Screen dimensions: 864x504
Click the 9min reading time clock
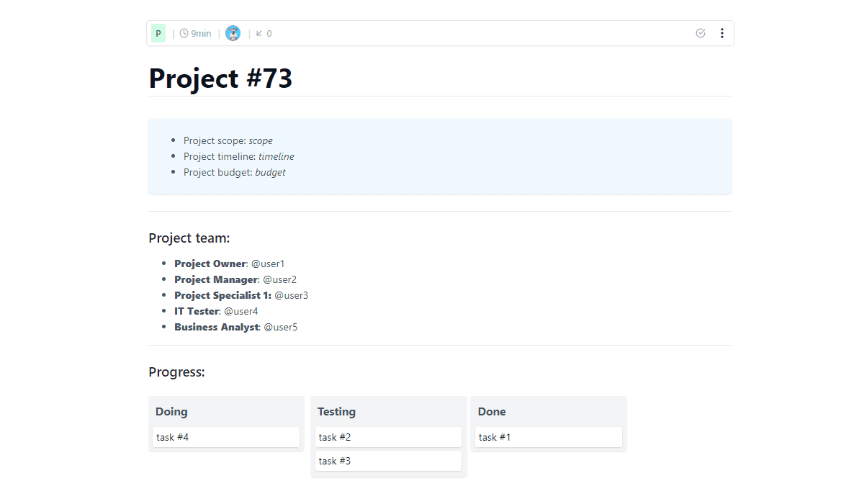click(x=195, y=33)
